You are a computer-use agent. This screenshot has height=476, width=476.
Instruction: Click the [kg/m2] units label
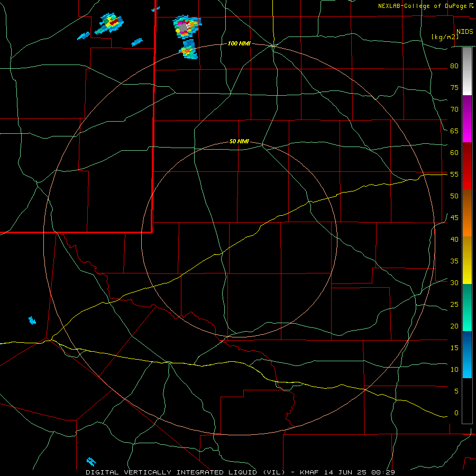(445, 37)
